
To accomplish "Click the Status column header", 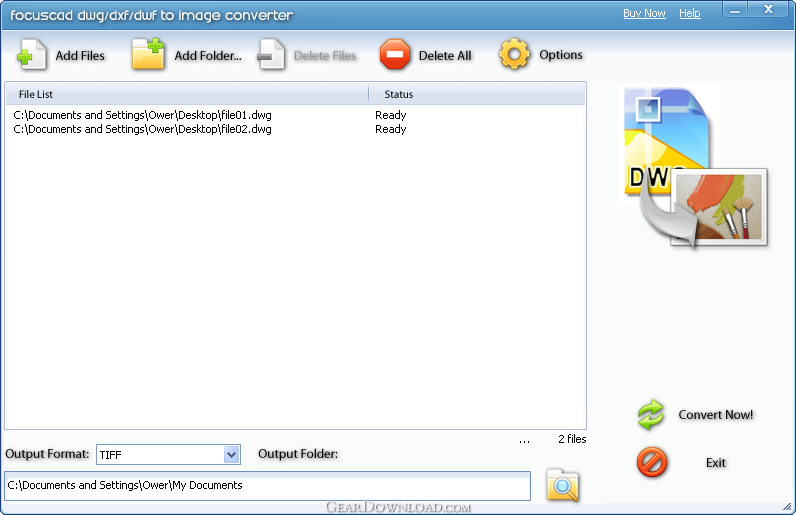I will 477,94.
